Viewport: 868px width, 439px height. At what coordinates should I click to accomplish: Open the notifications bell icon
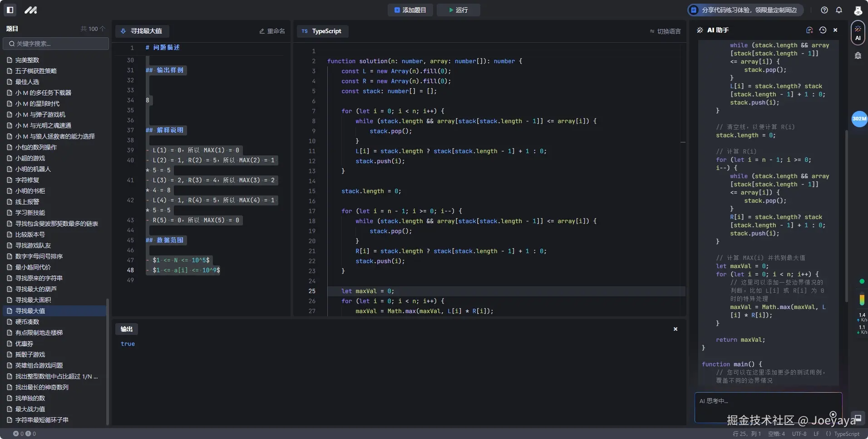click(838, 10)
